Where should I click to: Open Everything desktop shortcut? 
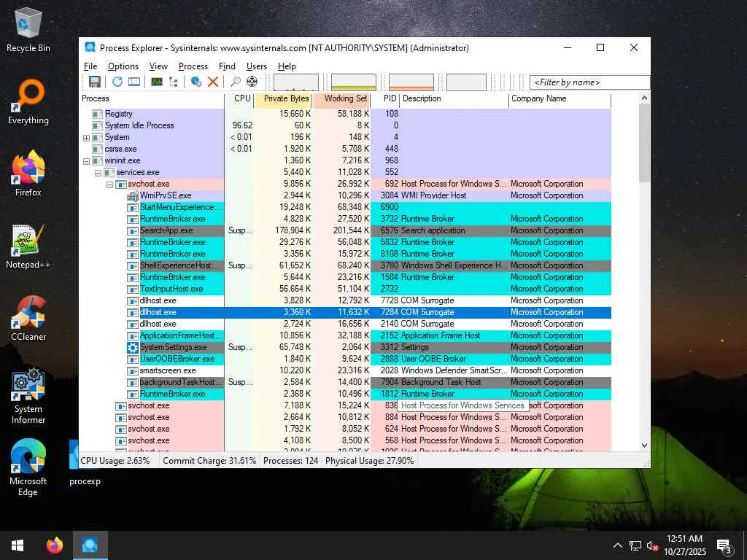pos(28,102)
